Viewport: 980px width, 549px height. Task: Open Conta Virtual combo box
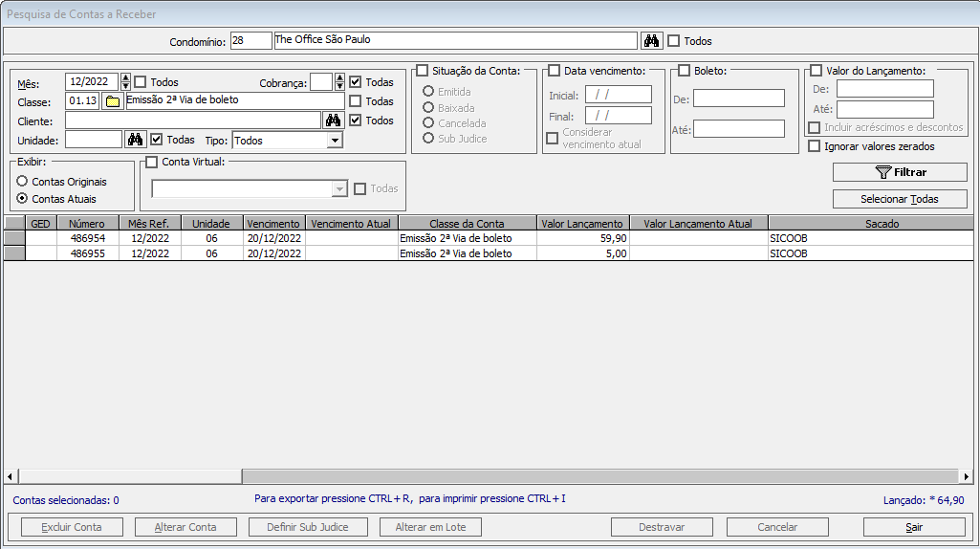point(250,188)
